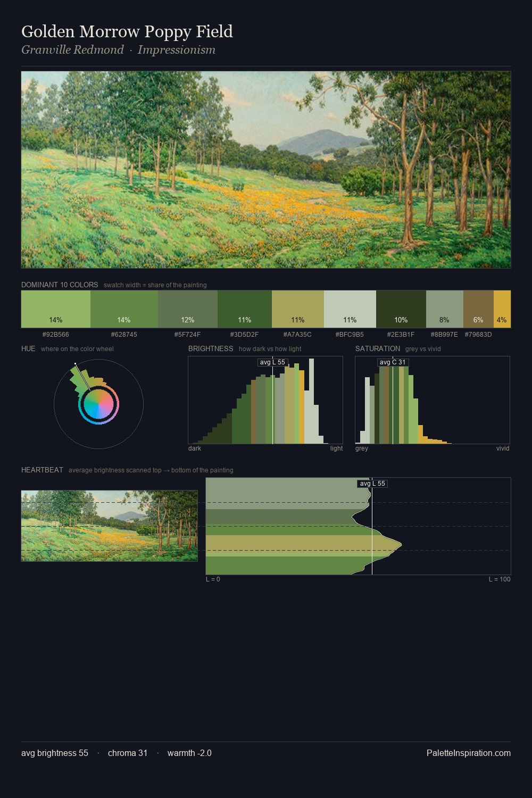The height and width of the screenshot is (798, 532).
Task: Click the 'L = 0' axis label
Action: (x=213, y=579)
